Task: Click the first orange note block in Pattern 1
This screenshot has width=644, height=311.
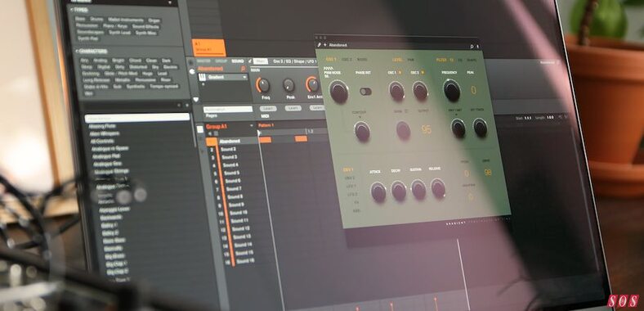Action: tap(266, 139)
